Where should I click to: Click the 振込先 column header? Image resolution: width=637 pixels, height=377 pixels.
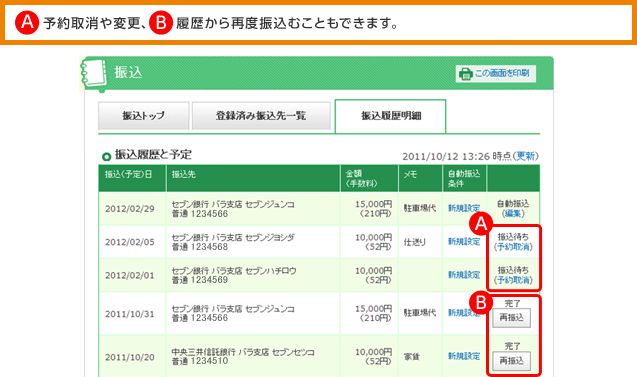pos(253,178)
